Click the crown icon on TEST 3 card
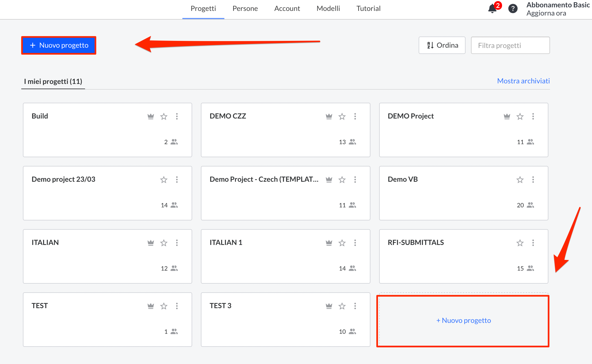 329,306
